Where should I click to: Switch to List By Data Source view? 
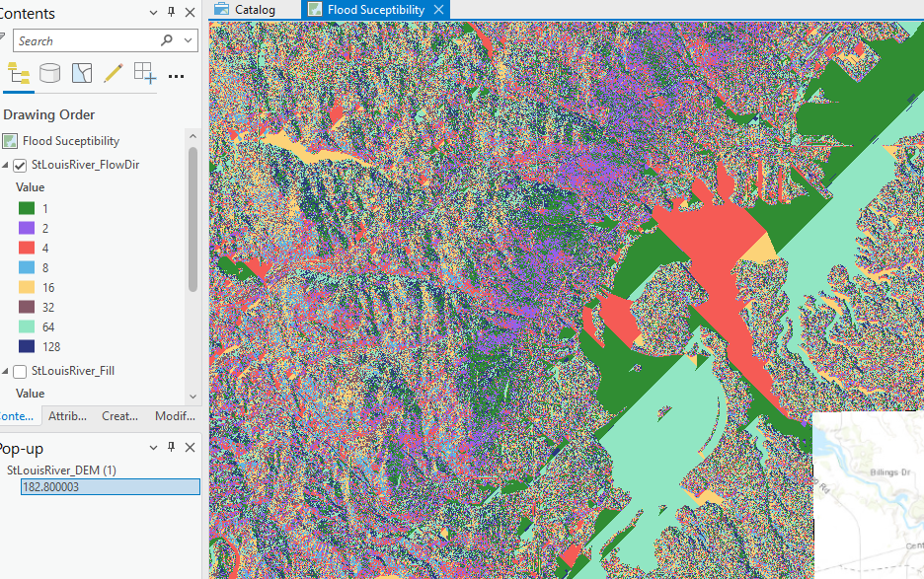coord(49,73)
